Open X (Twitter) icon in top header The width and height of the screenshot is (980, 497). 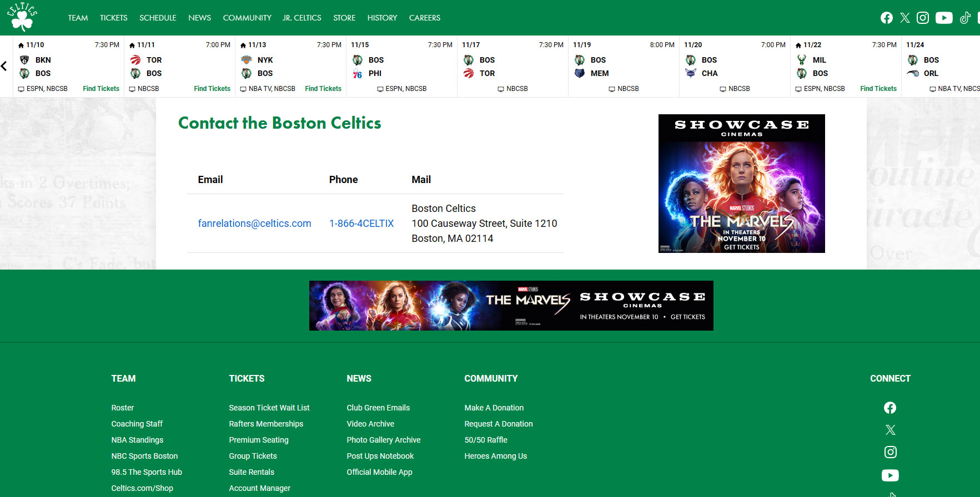click(x=905, y=18)
